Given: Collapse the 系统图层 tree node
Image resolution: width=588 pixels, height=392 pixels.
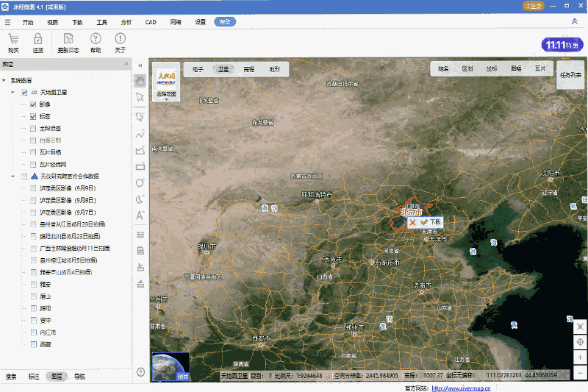Looking at the screenshot, I should [x=5, y=80].
